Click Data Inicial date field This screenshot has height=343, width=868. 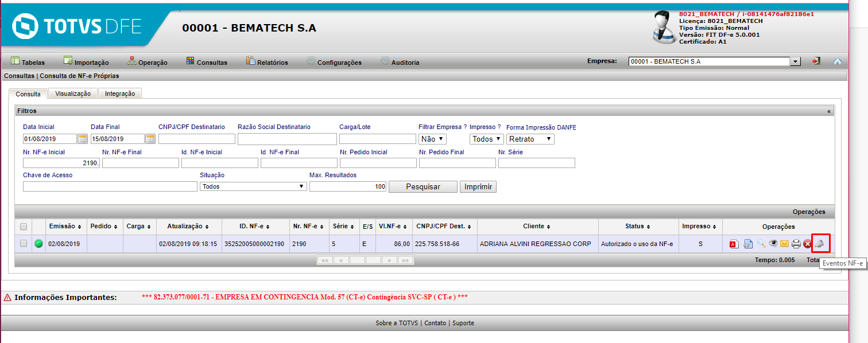tap(50, 139)
